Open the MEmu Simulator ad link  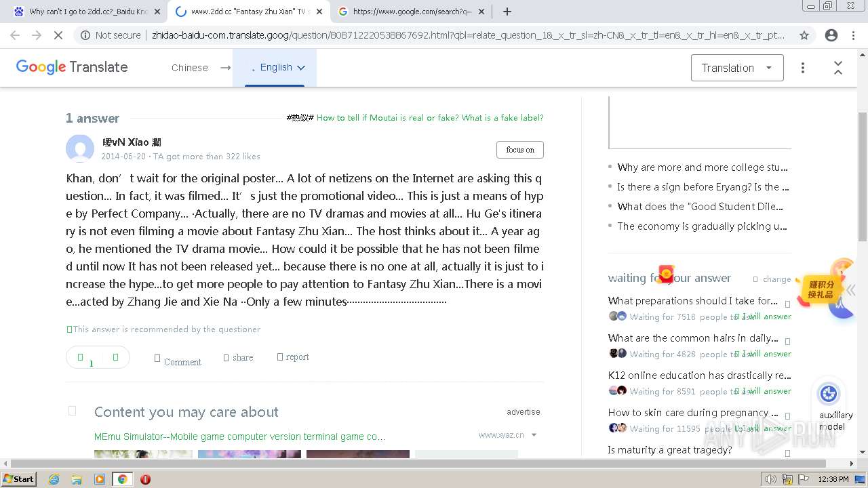(239, 436)
